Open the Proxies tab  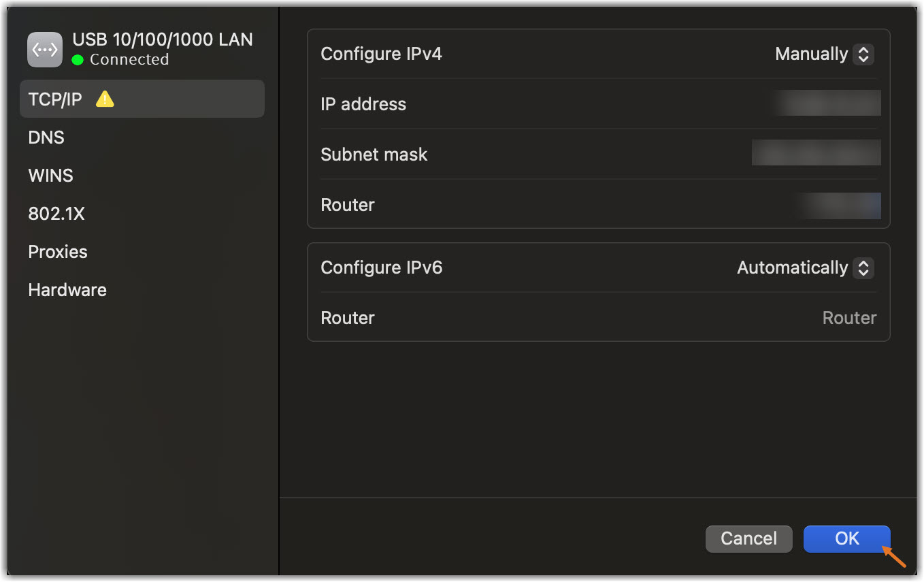58,252
